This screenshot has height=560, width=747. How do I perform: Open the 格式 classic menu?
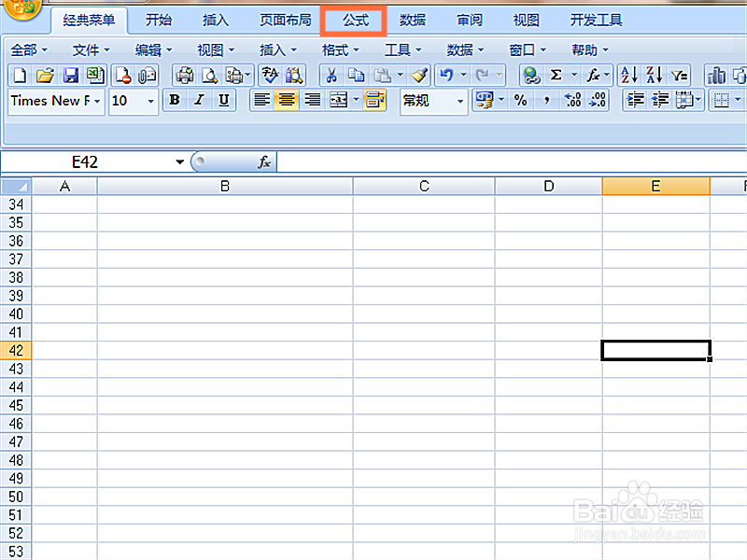coord(340,50)
